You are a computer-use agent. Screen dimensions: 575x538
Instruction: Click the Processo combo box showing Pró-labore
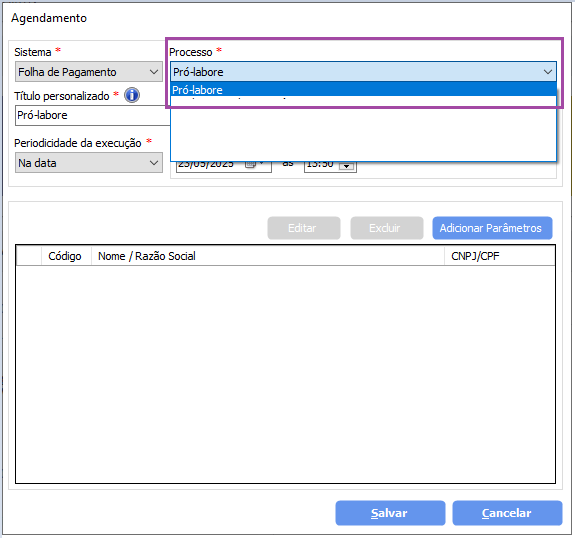[x=363, y=72]
